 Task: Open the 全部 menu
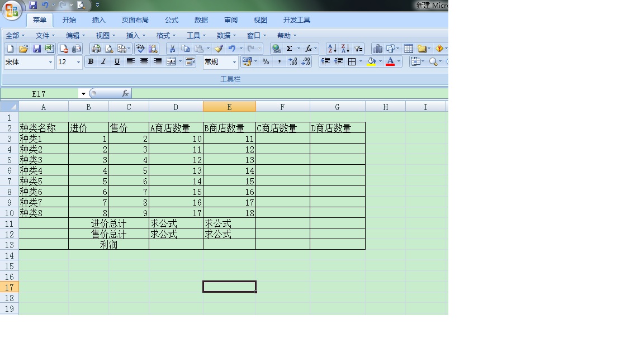(15, 36)
